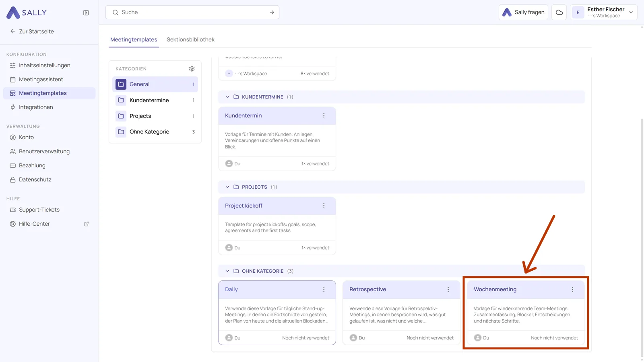Open category settings gear icon
Image resolution: width=644 pixels, height=362 pixels.
192,69
